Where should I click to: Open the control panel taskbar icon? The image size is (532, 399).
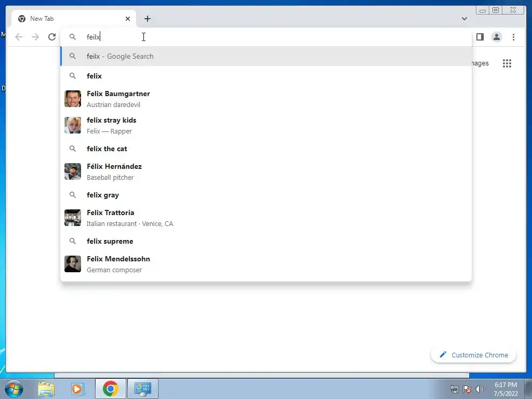pyautogui.click(x=142, y=389)
